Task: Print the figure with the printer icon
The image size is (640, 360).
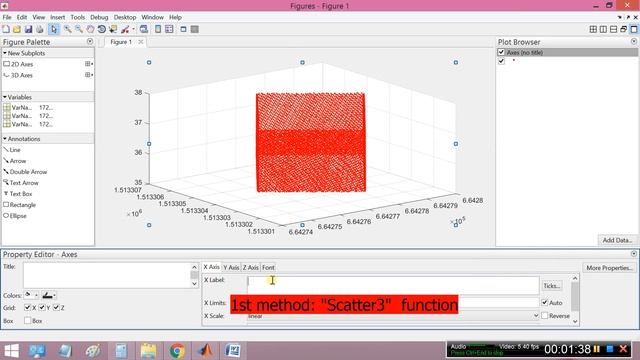Action: (40, 29)
